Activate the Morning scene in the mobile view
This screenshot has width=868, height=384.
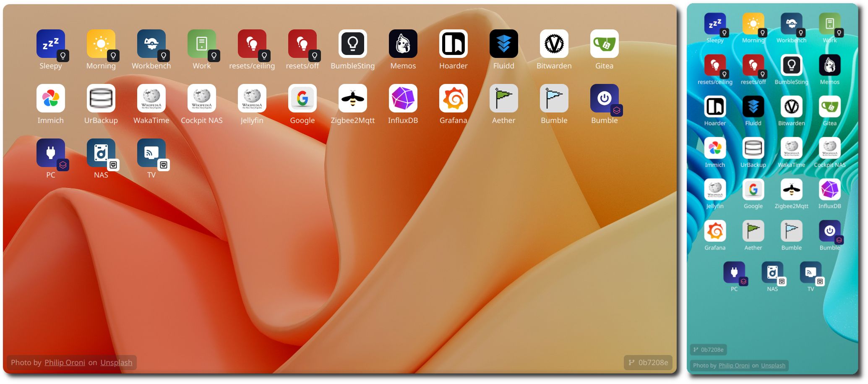click(753, 24)
